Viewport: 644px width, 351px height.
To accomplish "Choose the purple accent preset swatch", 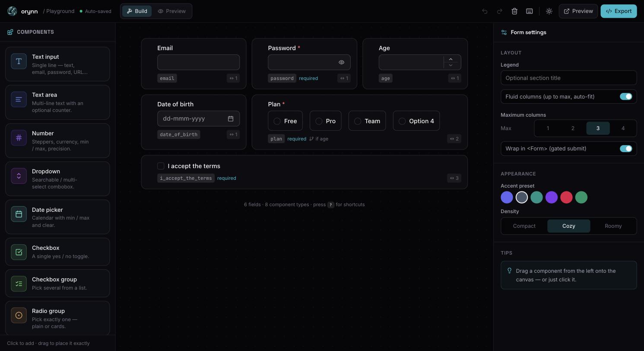I will 552,198.
